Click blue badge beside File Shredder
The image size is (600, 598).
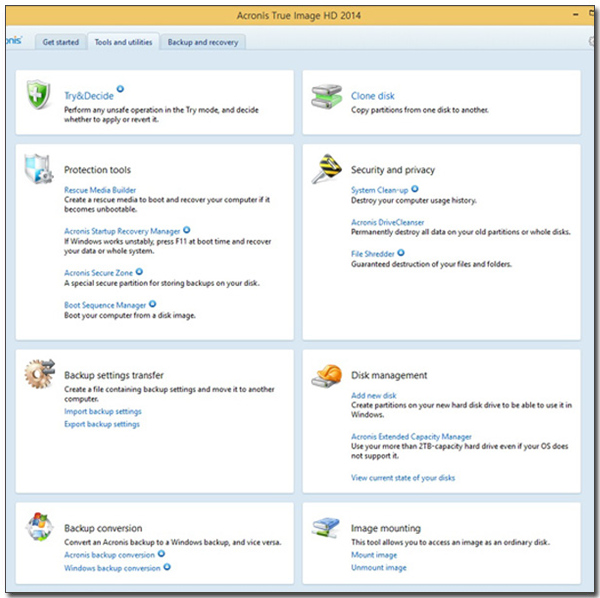coord(401,253)
